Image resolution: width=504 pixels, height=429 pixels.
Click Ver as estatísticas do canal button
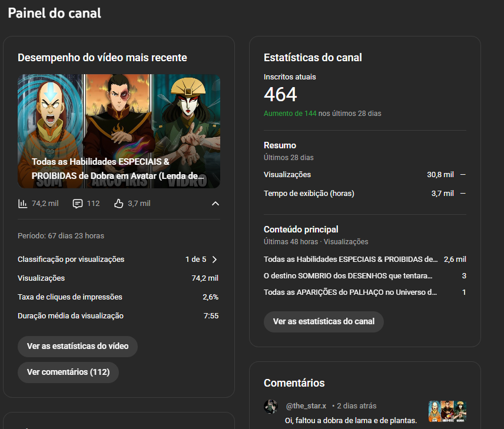pos(324,322)
